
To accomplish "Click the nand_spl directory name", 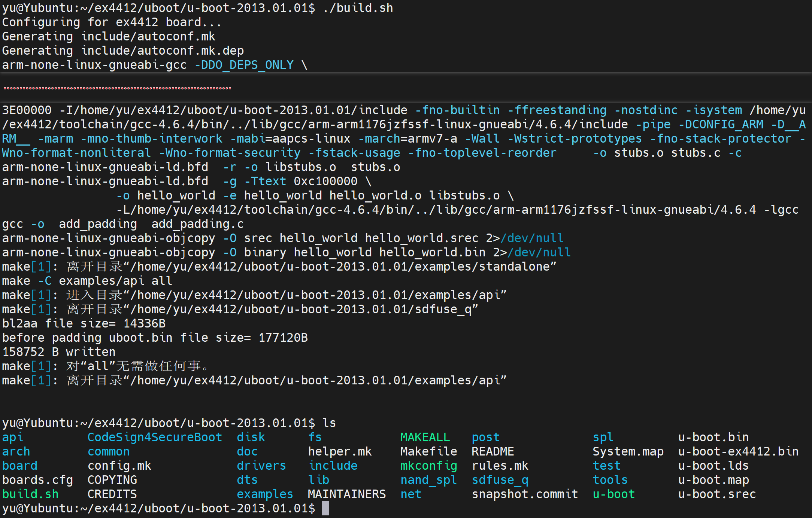I will [x=428, y=480].
